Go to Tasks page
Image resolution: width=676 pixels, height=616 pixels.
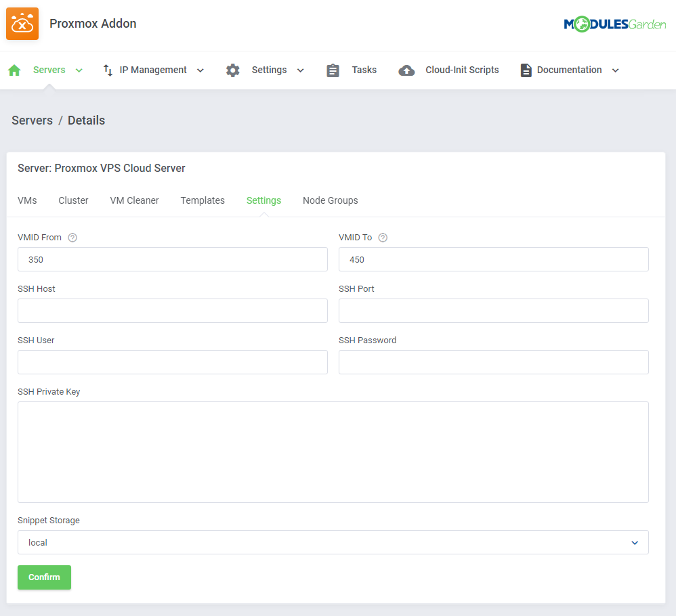tap(364, 70)
